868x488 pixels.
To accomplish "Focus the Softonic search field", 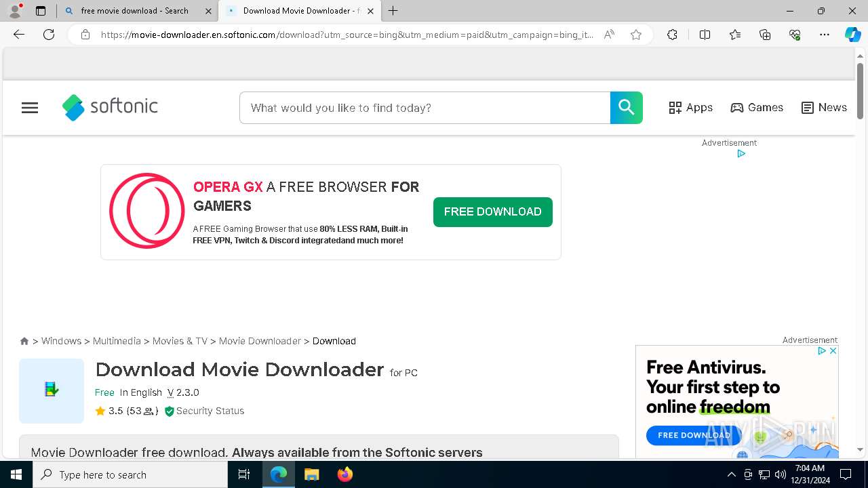I will pos(425,108).
